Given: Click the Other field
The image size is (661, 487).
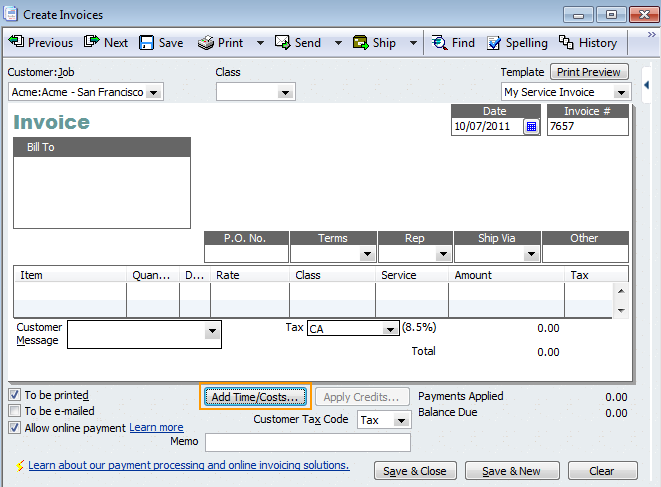Looking at the screenshot, I should (x=585, y=254).
